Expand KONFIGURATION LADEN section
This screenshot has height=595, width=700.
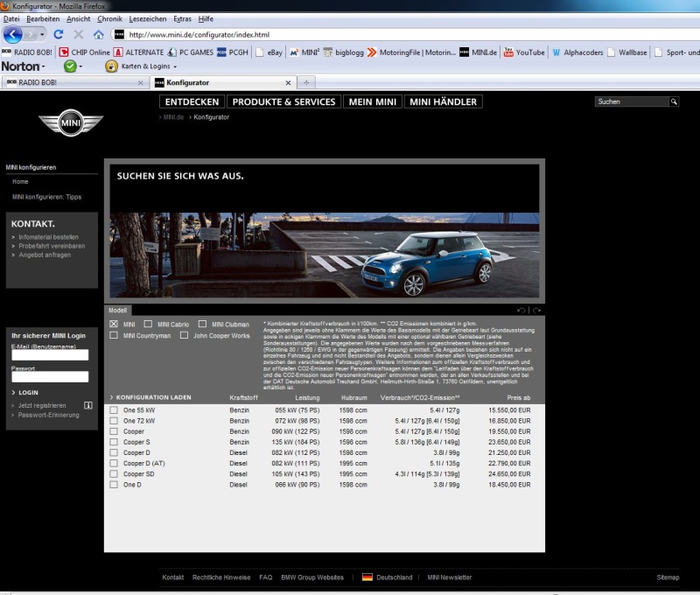click(153, 397)
